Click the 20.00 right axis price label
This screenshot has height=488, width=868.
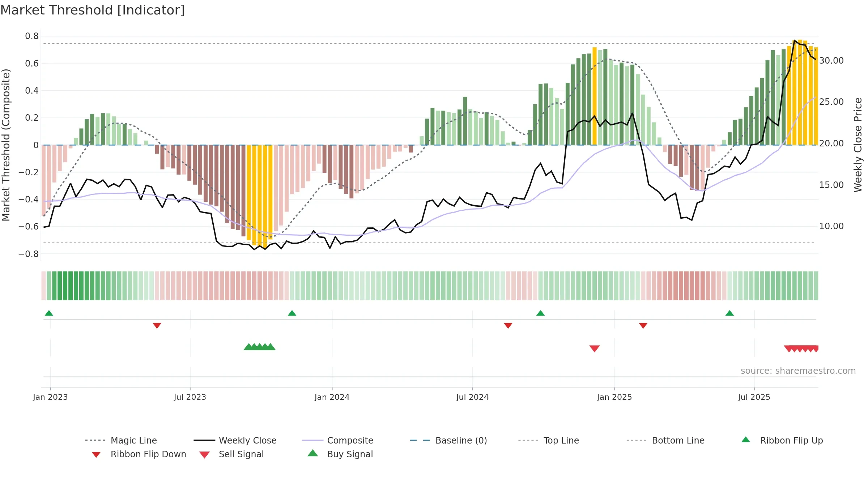(x=831, y=144)
